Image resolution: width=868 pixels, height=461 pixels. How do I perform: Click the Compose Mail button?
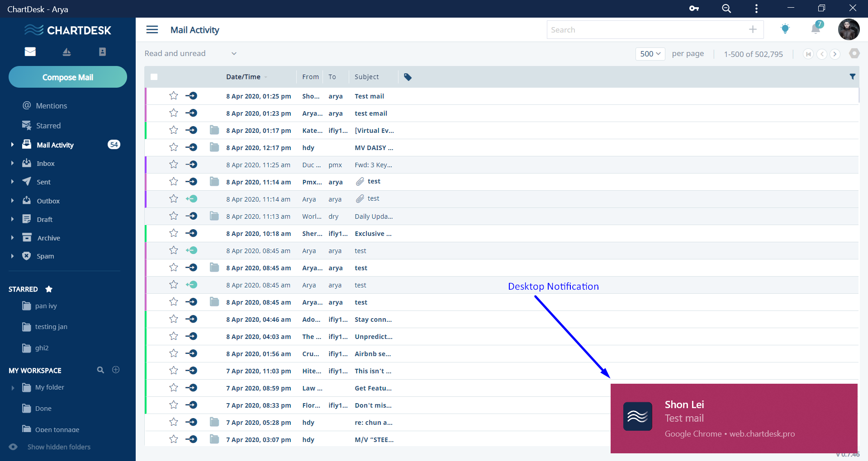click(68, 77)
